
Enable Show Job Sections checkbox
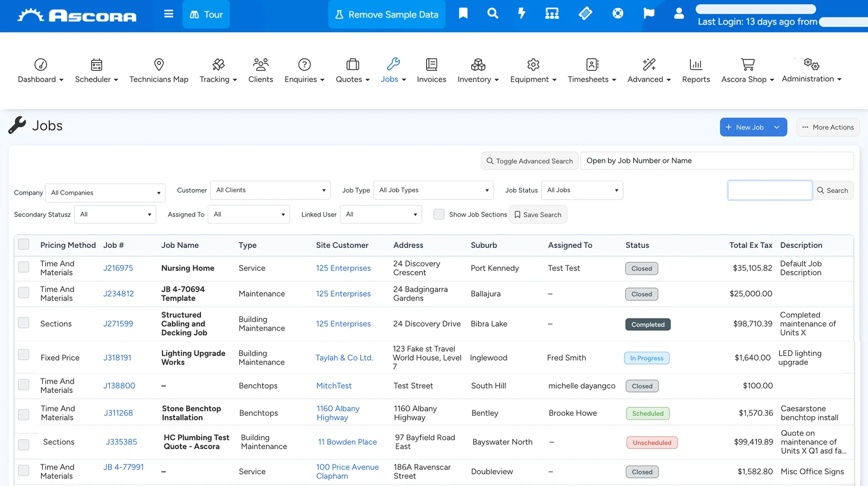tap(439, 214)
